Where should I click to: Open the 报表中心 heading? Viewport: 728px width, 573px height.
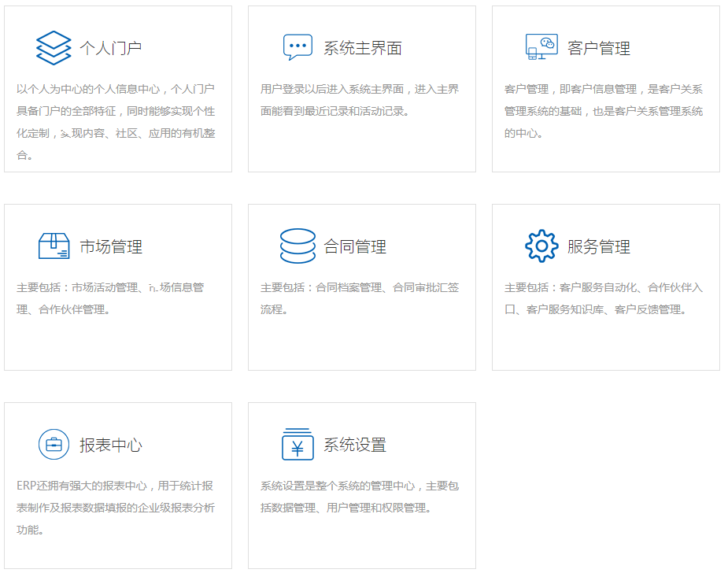tap(111, 445)
